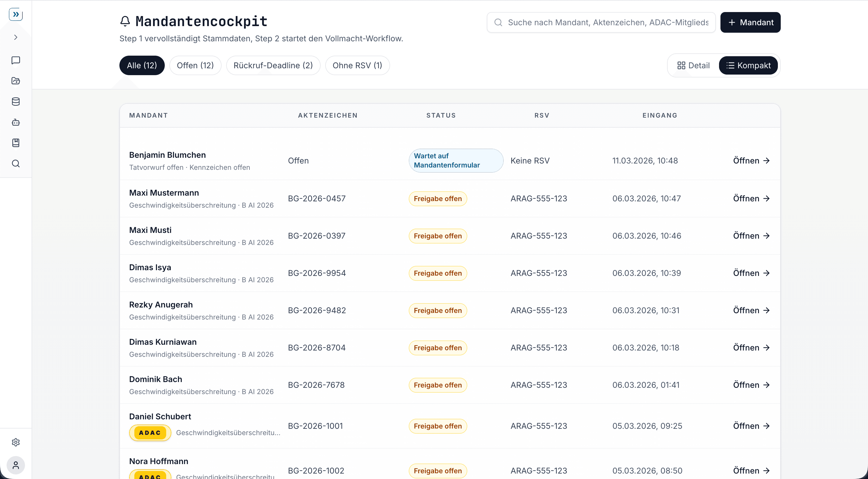Viewport: 868px width, 479px height.
Task: Open settings via the gear icon
Action: click(x=15, y=442)
